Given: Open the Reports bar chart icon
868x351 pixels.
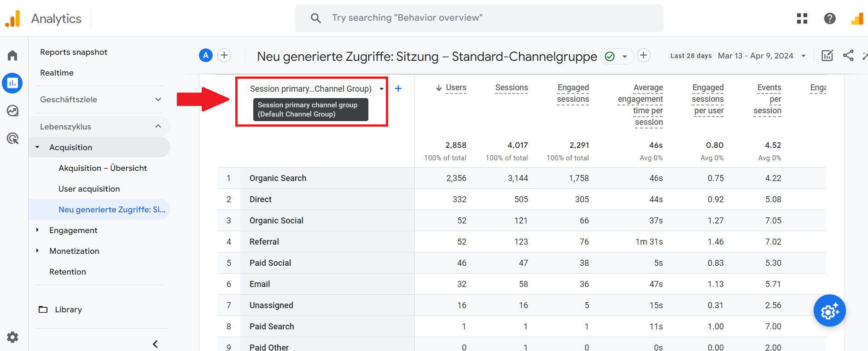Looking at the screenshot, I should point(12,83).
